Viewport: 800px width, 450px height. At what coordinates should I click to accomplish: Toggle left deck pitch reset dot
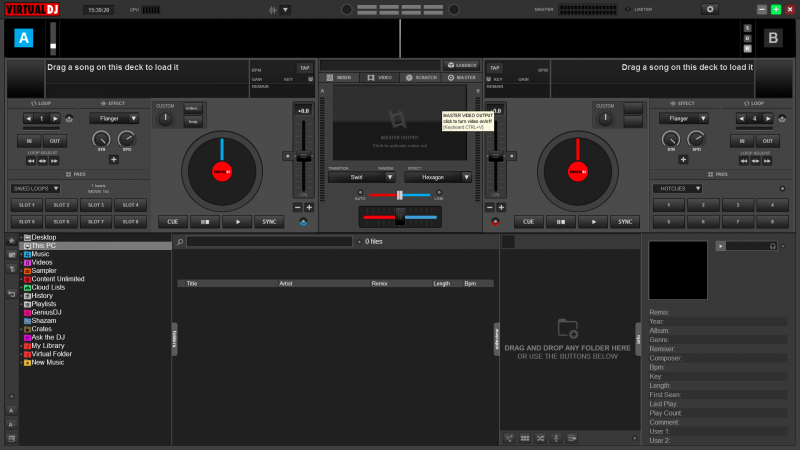(x=287, y=156)
